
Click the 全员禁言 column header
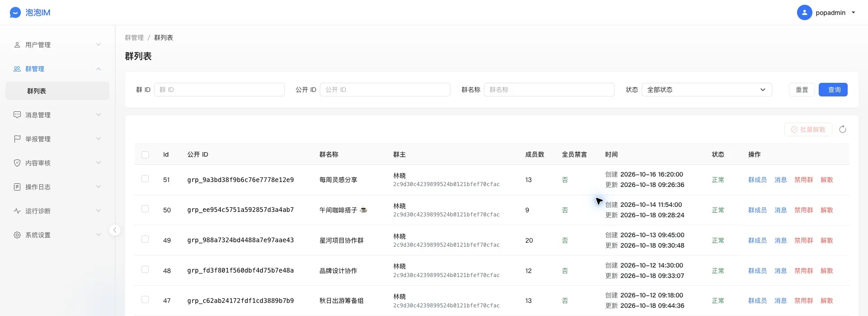click(x=574, y=154)
